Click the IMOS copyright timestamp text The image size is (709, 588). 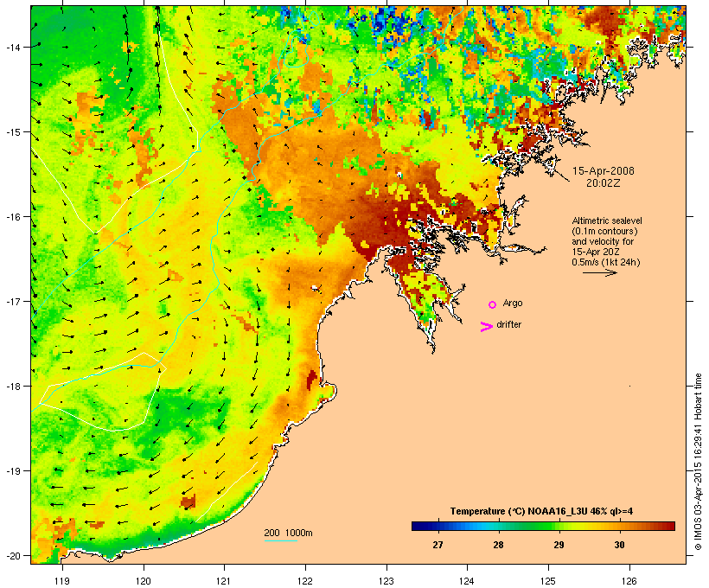(698, 462)
